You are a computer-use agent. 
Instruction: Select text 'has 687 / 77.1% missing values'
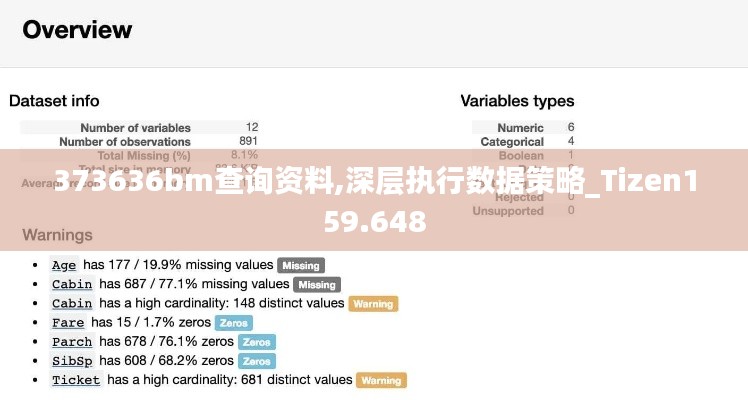194,284
